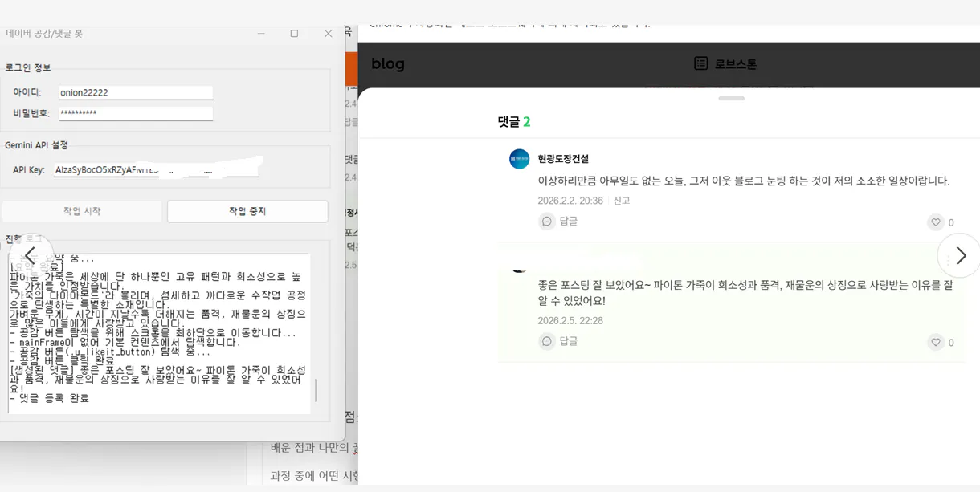Click the comment text starting with 좋은 포스팅 잘 보았어요

(x=745, y=292)
